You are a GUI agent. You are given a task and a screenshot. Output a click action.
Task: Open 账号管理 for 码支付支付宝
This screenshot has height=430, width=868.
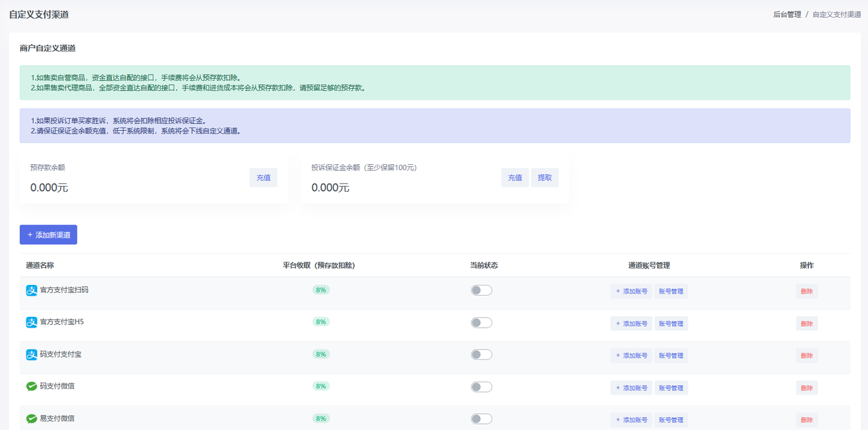coord(671,355)
